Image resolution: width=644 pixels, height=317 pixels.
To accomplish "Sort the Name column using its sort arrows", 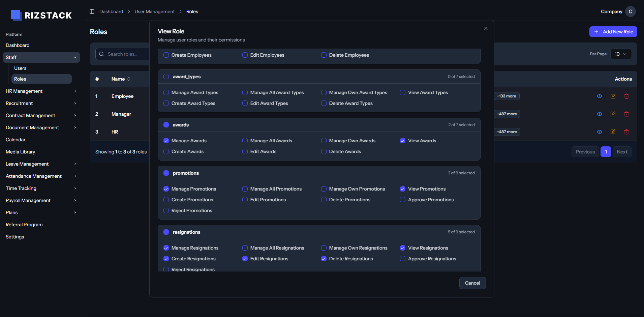I will click(128, 79).
